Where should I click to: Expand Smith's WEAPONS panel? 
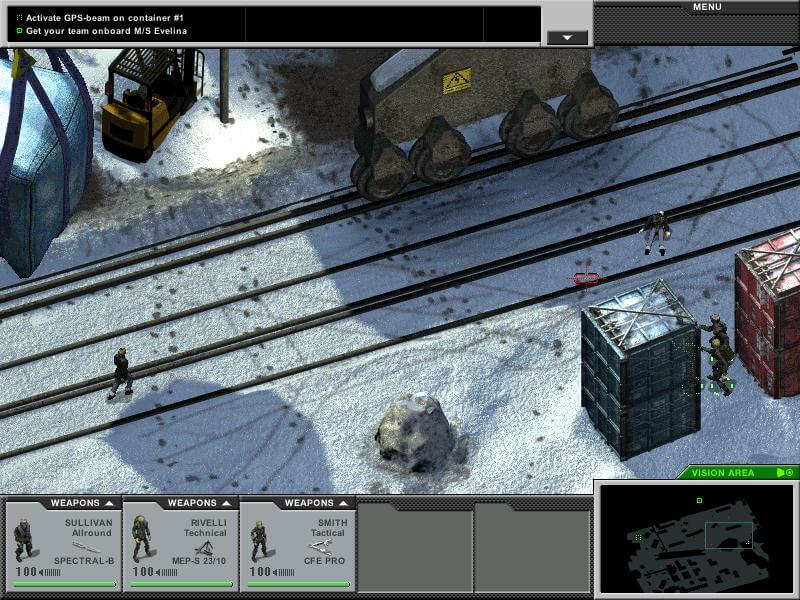315,503
